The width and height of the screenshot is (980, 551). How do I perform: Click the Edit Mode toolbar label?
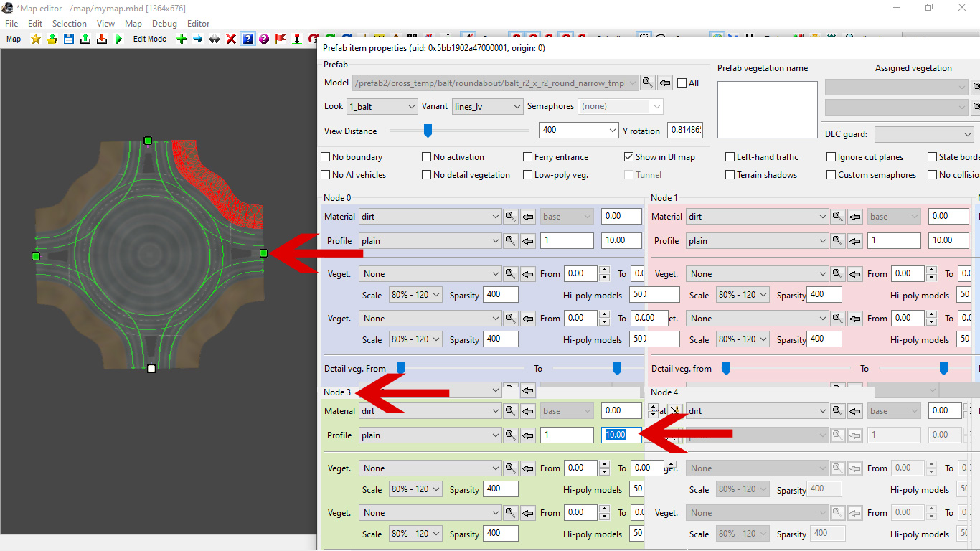pyautogui.click(x=150, y=39)
